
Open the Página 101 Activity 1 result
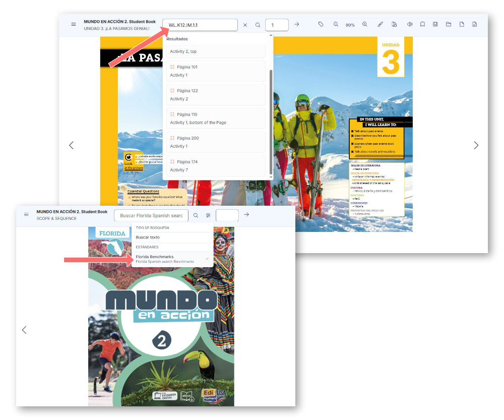click(x=216, y=71)
